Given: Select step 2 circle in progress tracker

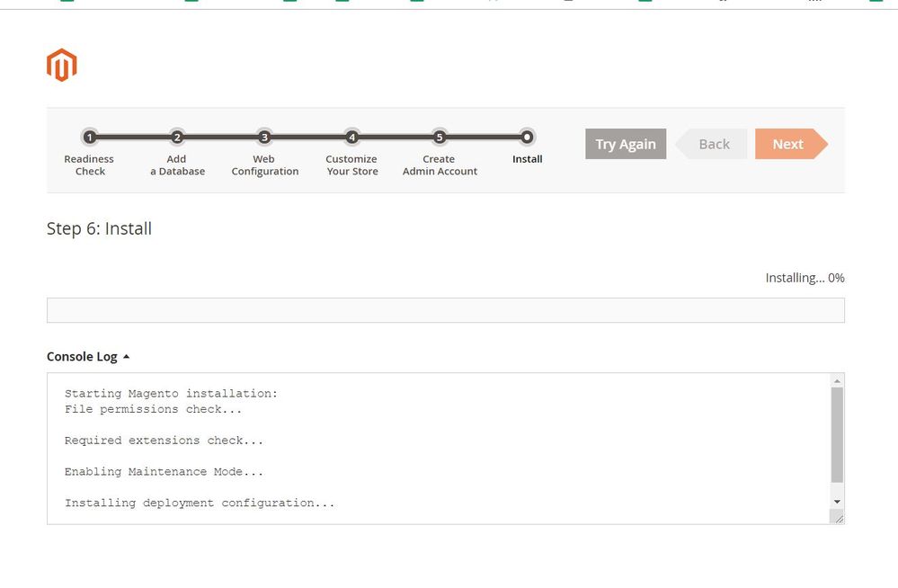Looking at the screenshot, I should [177, 138].
